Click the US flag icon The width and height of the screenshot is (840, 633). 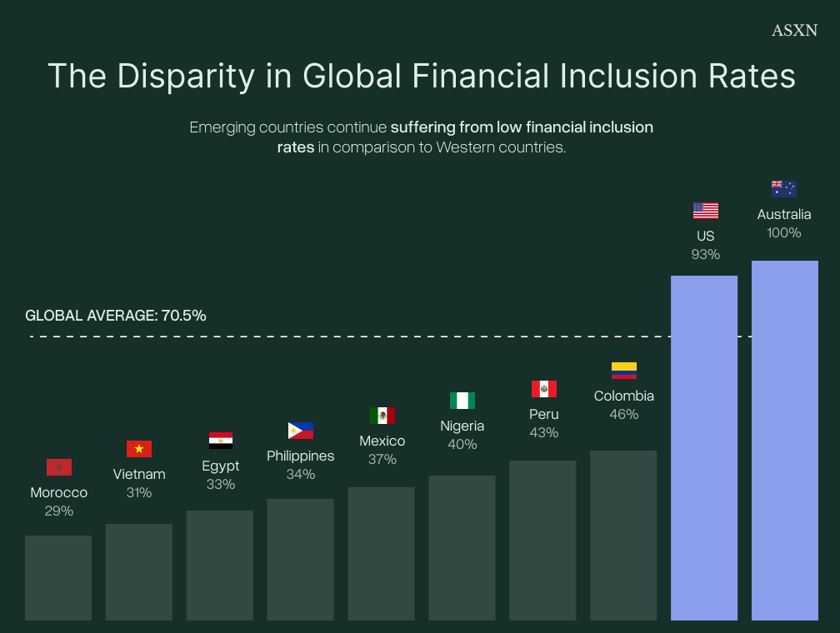(x=706, y=211)
